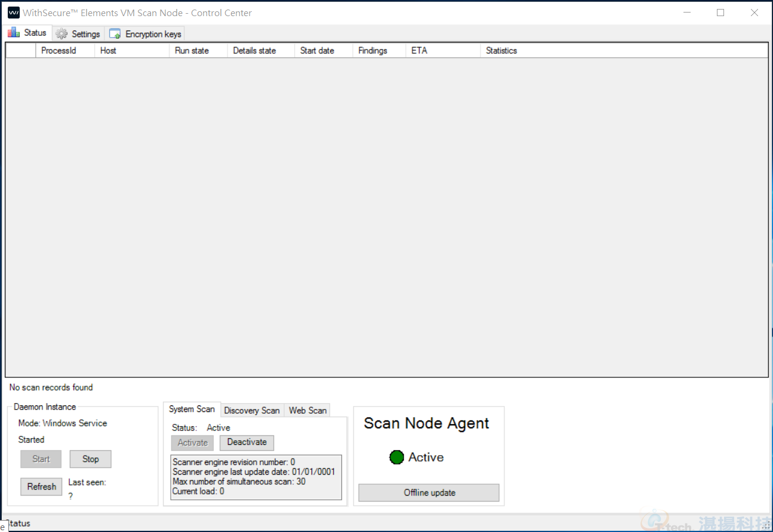Click the Deactivate system scan button
This screenshot has width=773, height=532.
[x=247, y=442]
